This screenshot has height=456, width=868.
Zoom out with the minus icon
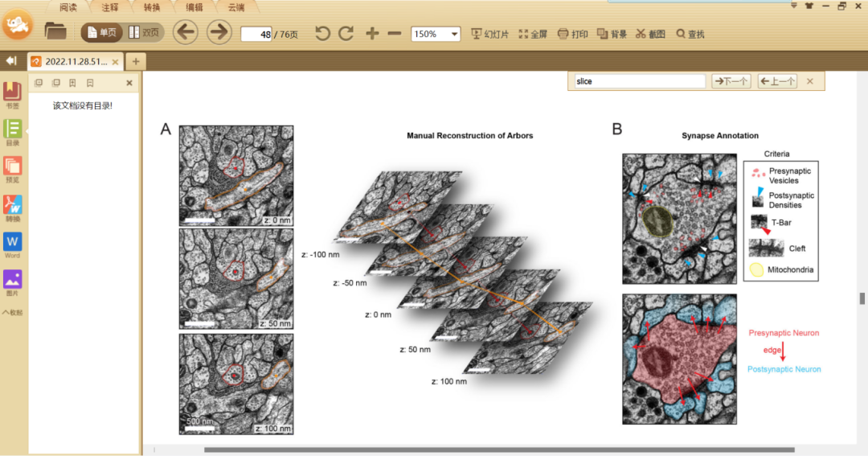394,34
